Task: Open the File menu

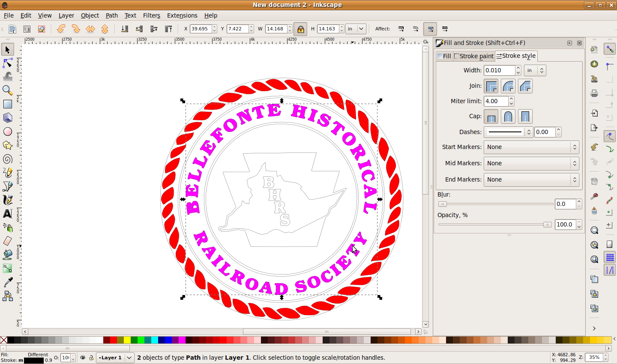Action: [x=9, y=15]
